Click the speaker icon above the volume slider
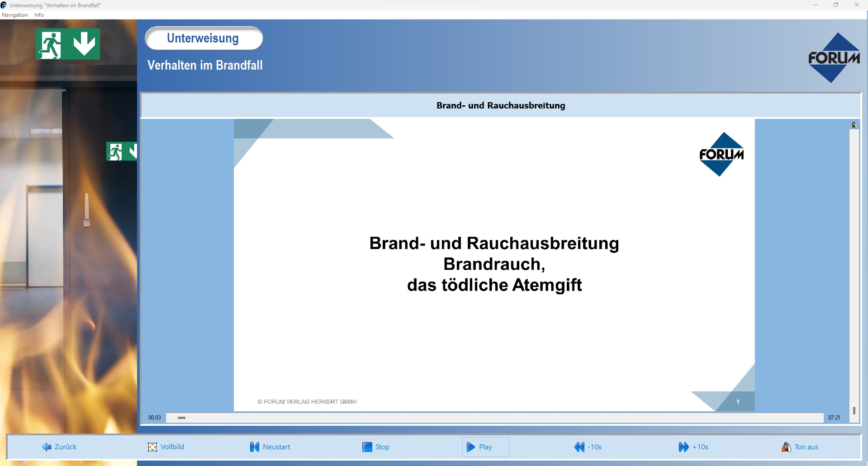The width and height of the screenshot is (868, 466). point(854,125)
